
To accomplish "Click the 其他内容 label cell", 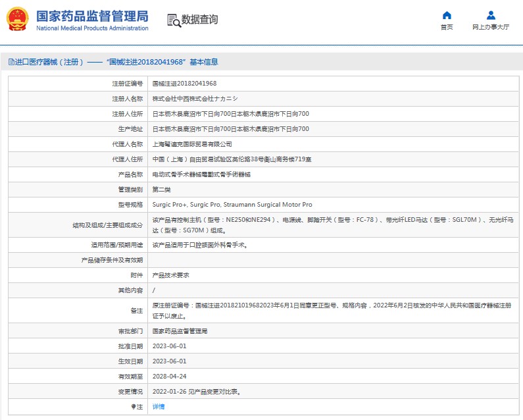I will click(x=78, y=290).
